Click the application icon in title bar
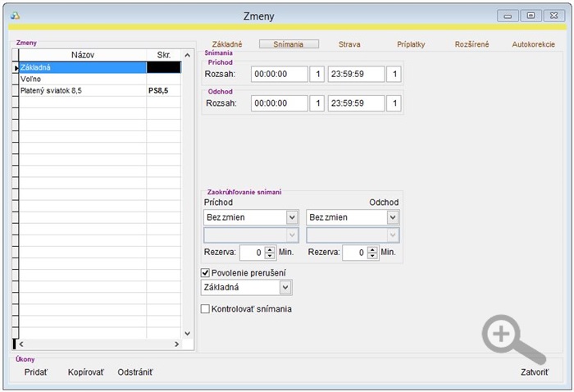This screenshot has height=392, width=574. 15,16
